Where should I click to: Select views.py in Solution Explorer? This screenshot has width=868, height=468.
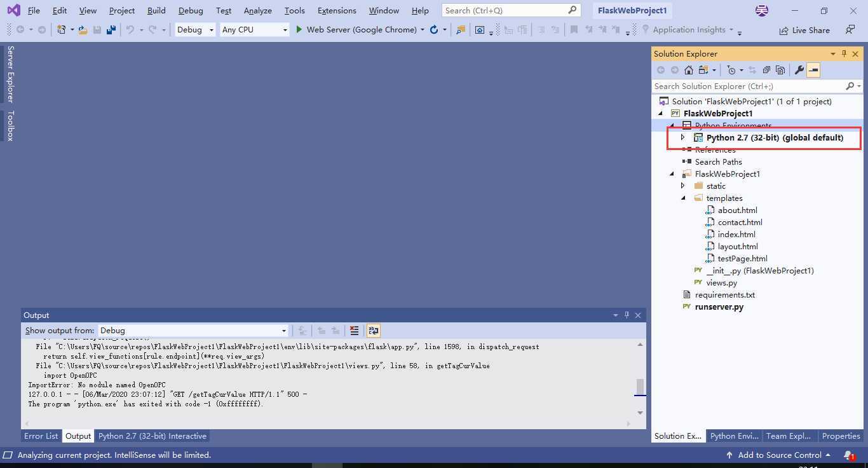pyautogui.click(x=721, y=282)
